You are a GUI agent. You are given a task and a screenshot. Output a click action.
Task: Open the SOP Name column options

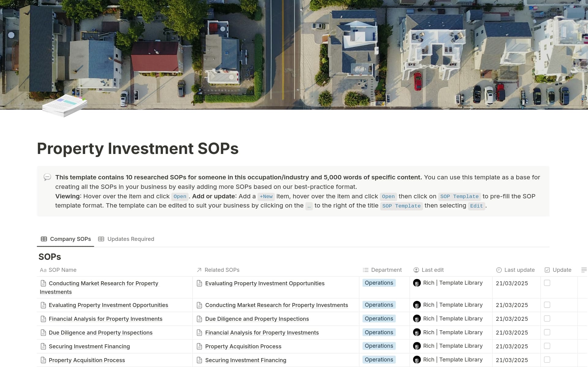tap(62, 270)
